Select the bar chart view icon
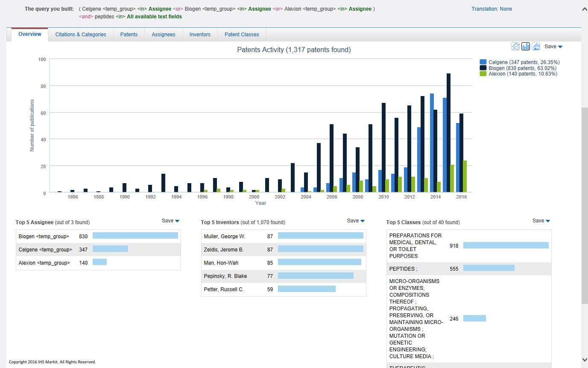This screenshot has width=588, height=368. (x=526, y=46)
